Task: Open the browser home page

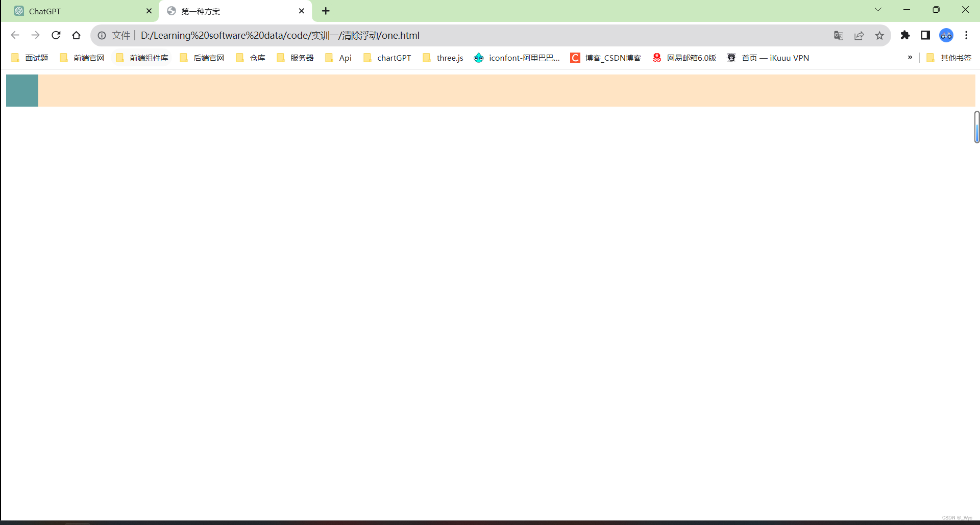Action: tap(77, 35)
